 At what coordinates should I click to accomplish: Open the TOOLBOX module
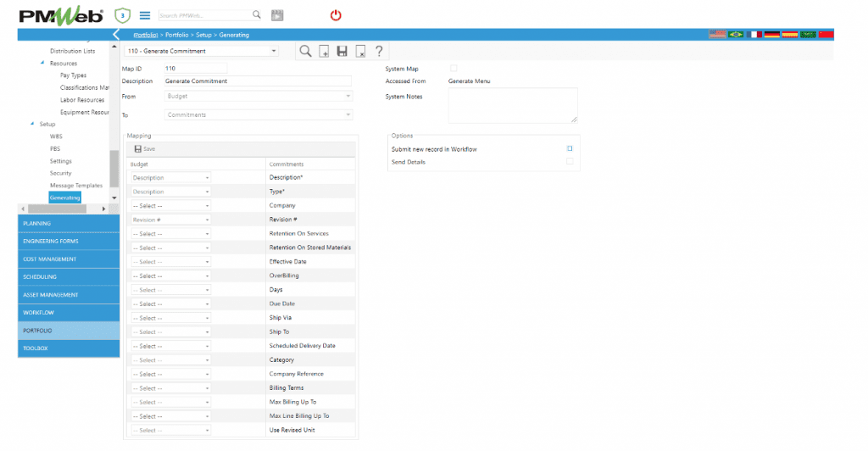coord(69,348)
